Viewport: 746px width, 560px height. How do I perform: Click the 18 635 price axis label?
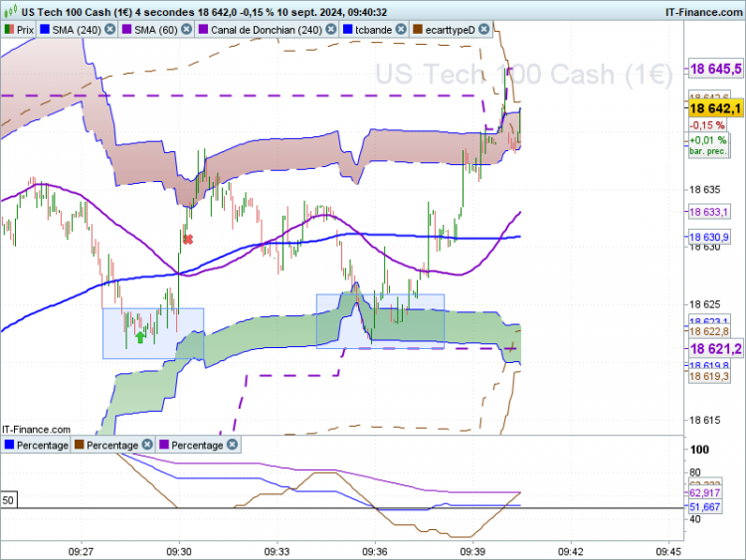704,190
